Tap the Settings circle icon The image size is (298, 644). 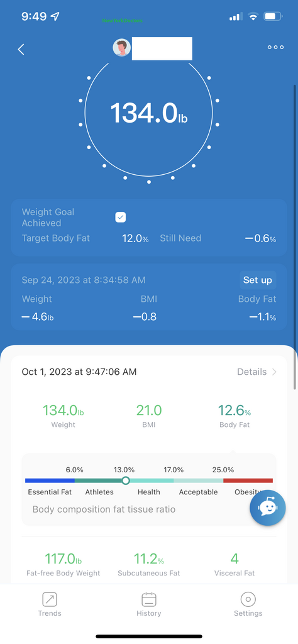pos(248,599)
